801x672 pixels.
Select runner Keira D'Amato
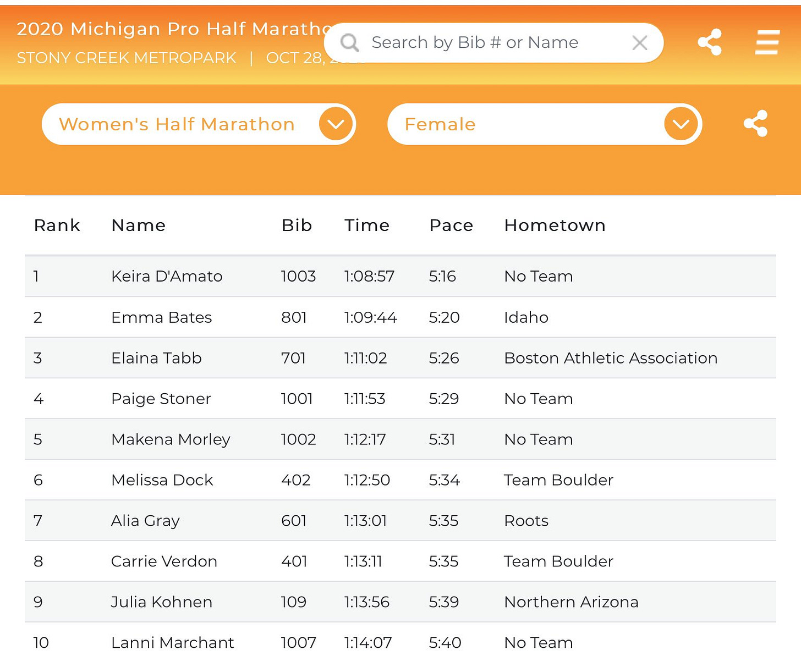click(x=167, y=276)
